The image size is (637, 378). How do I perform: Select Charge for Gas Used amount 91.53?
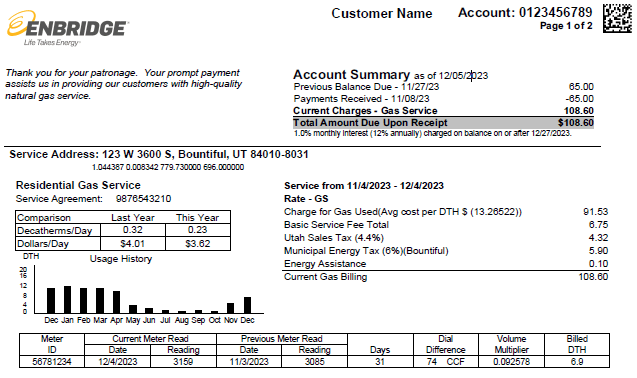pyautogui.click(x=596, y=212)
